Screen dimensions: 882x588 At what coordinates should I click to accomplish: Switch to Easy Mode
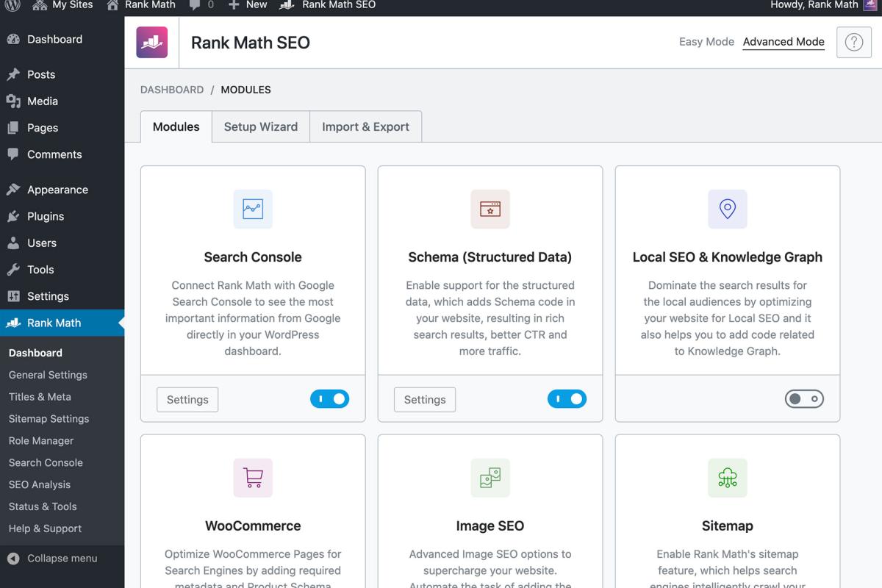pyautogui.click(x=706, y=42)
